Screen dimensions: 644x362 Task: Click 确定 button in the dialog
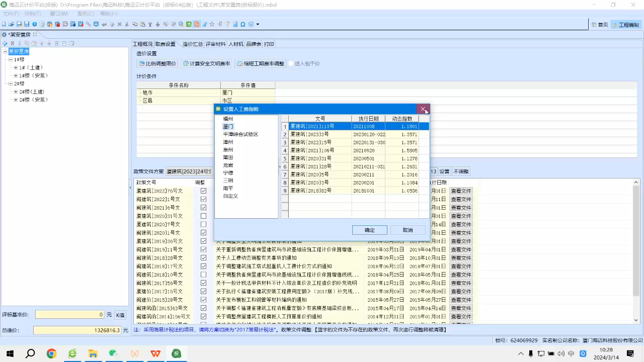click(x=370, y=230)
